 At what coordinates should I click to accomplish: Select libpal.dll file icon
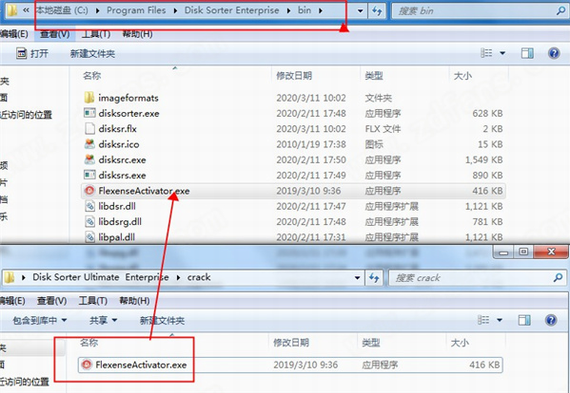[89, 237]
